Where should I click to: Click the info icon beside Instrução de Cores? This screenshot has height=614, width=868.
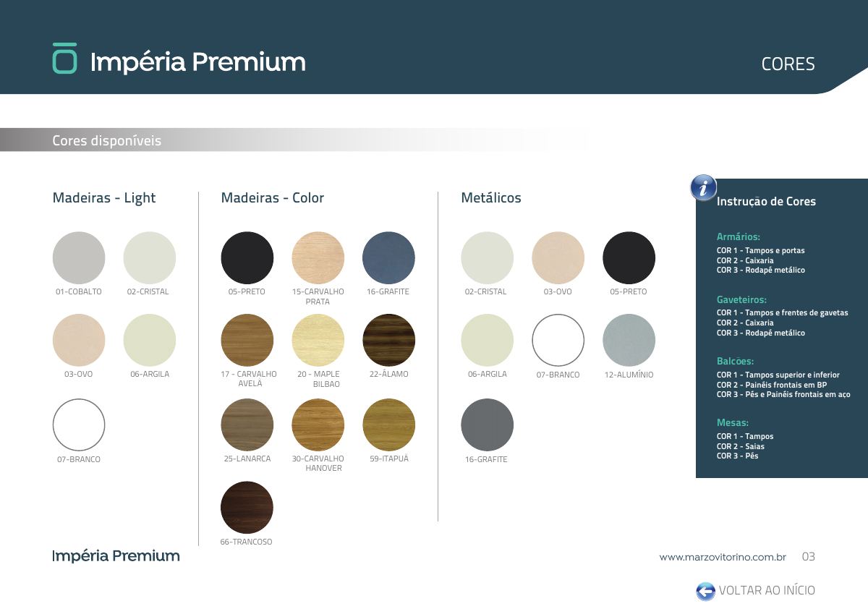[704, 187]
